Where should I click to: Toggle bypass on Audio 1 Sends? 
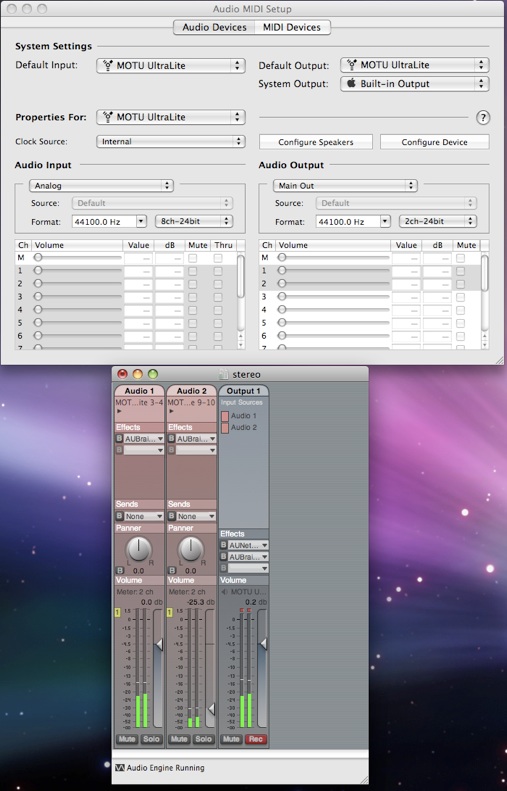coord(120,516)
